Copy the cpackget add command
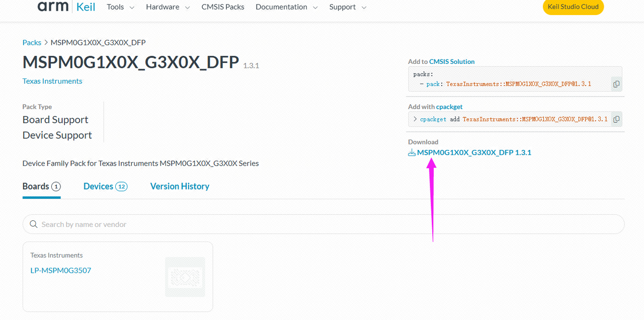This screenshot has height=320, width=644. click(x=616, y=119)
